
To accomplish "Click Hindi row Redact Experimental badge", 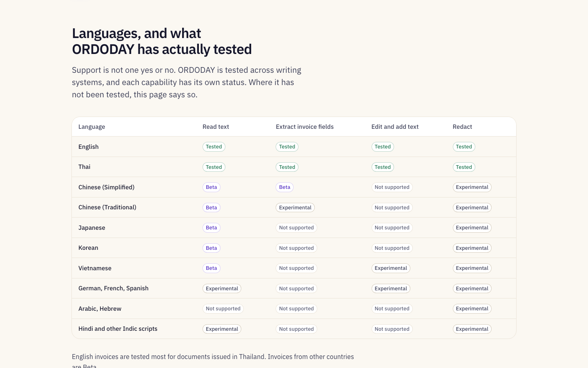I will point(472,329).
